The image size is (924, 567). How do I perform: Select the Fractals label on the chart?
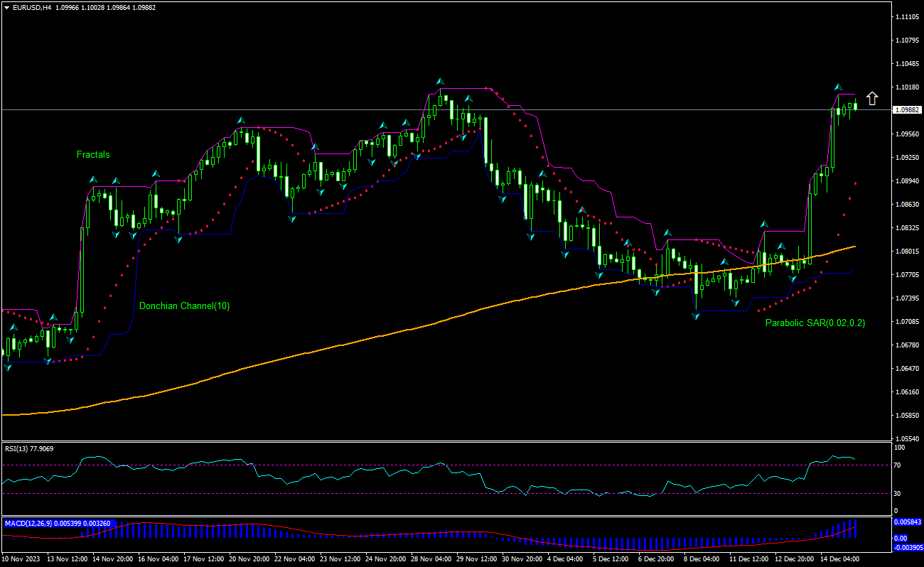click(93, 154)
